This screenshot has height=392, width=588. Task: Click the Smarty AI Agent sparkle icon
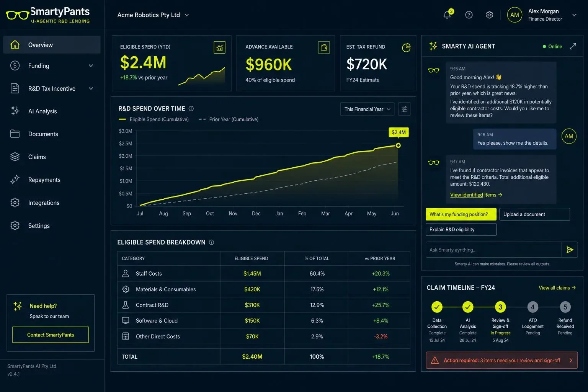point(433,46)
